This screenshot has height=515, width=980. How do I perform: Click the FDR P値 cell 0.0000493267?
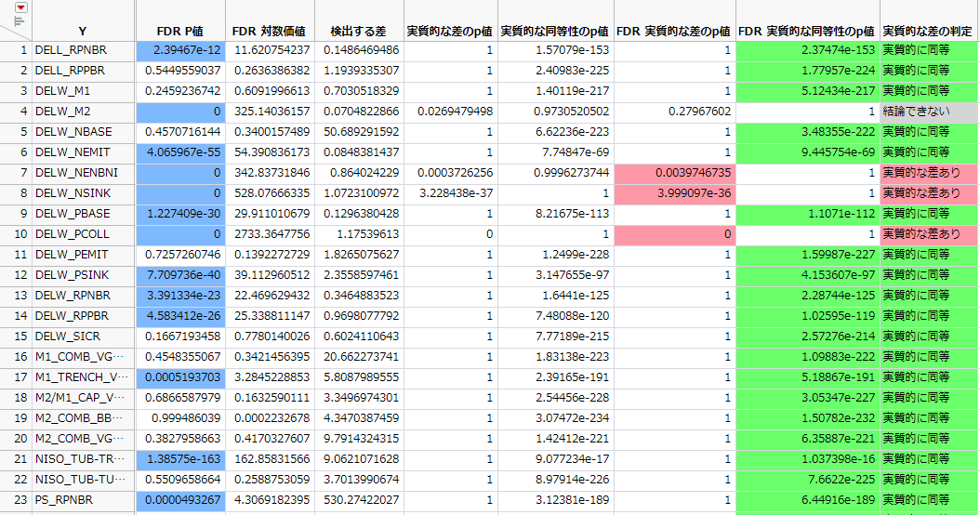(x=180, y=500)
